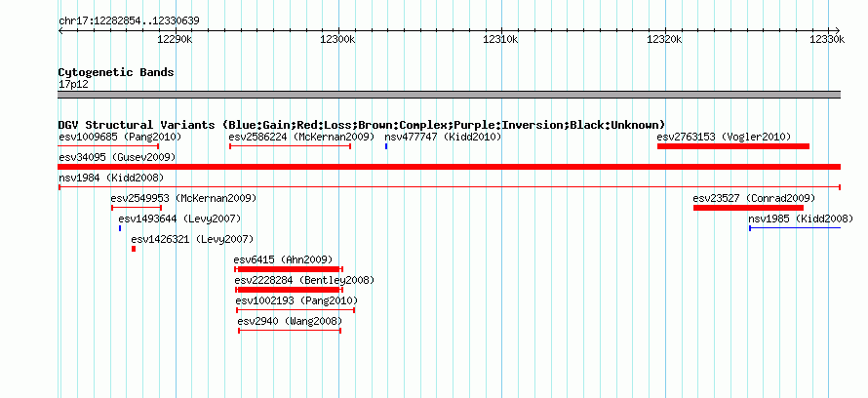Click the 12320k ruler label
This screenshot has height=398, width=868.
coord(664,39)
